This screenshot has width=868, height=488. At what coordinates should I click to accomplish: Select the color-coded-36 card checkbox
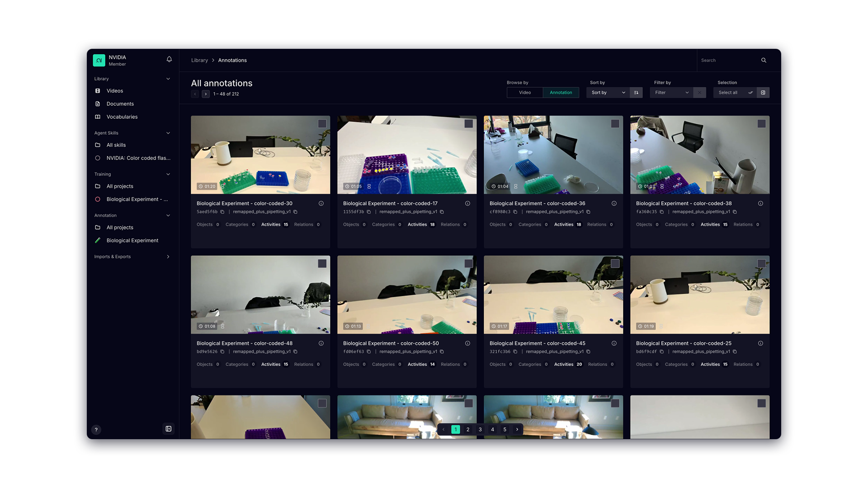[x=615, y=123]
